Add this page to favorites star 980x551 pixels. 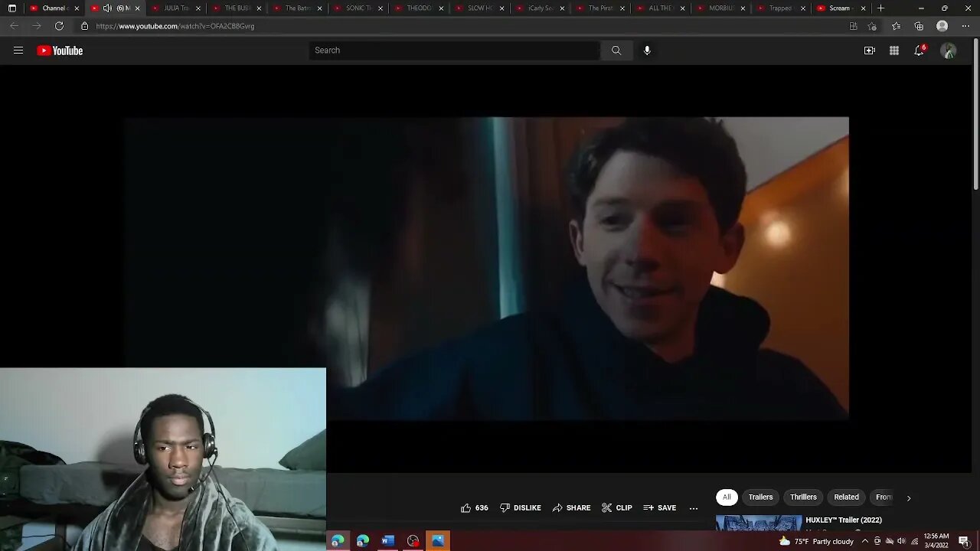pyautogui.click(x=872, y=26)
